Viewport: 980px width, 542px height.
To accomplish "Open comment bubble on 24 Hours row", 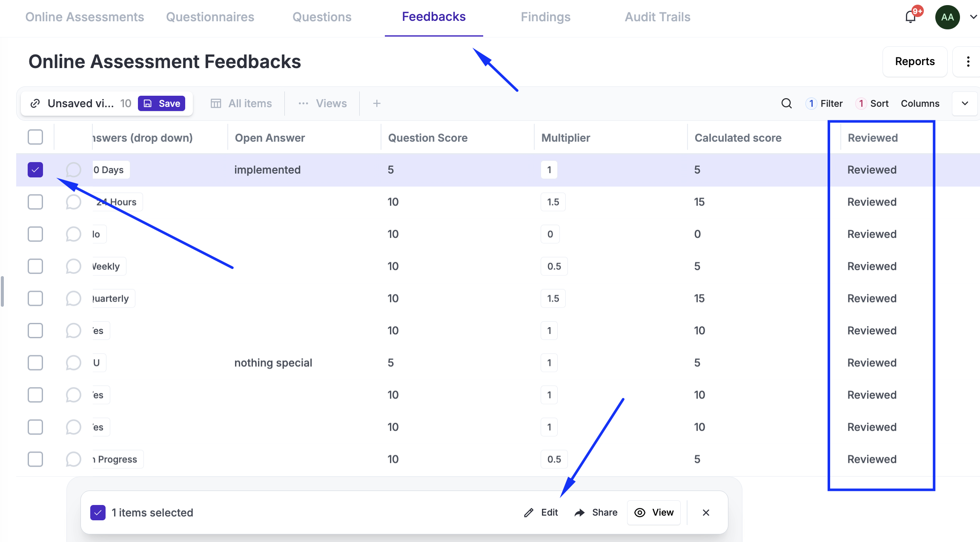I will coord(73,202).
